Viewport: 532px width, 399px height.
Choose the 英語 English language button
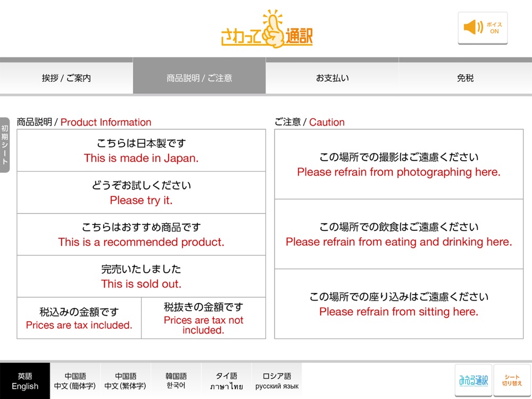pos(25,381)
